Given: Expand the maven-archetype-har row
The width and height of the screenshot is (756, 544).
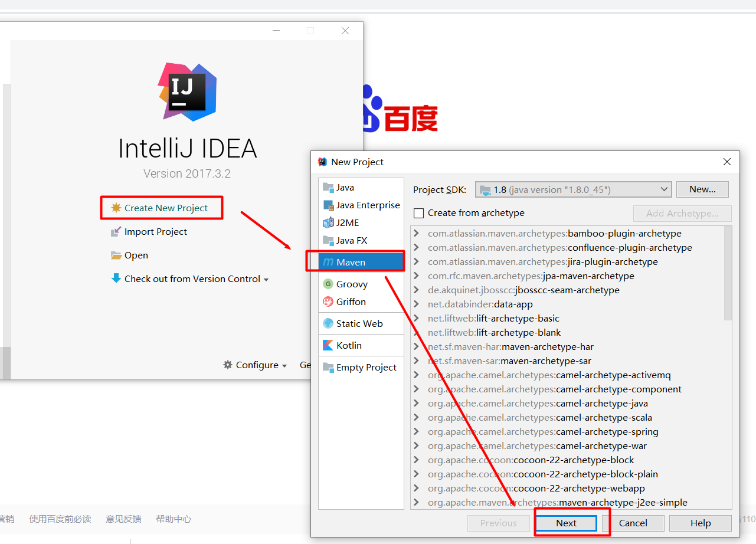Looking at the screenshot, I should coord(417,347).
